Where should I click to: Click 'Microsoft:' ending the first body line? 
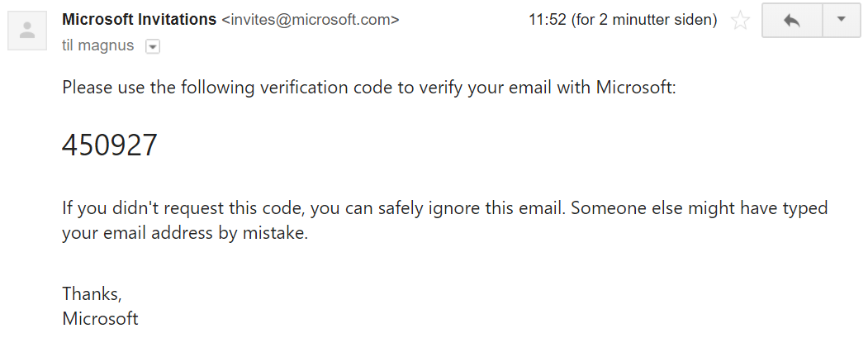point(636,87)
